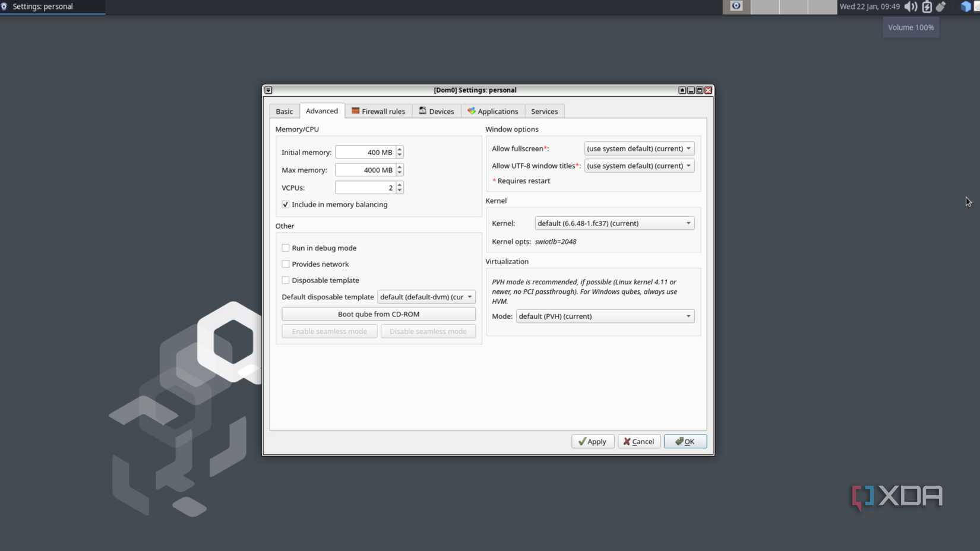Apply the settings changes
Image resolution: width=980 pixels, height=551 pixels.
coord(592,441)
